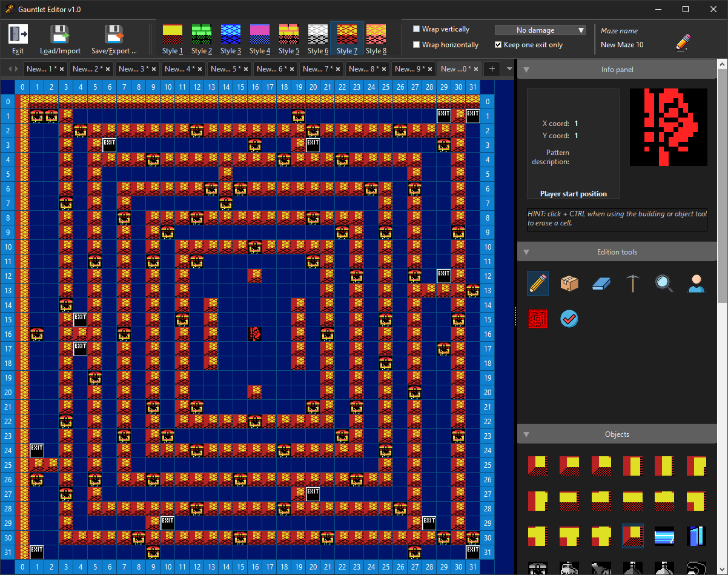Click the EXIT tile at row 3 column 6
728x575 pixels.
(x=110, y=144)
